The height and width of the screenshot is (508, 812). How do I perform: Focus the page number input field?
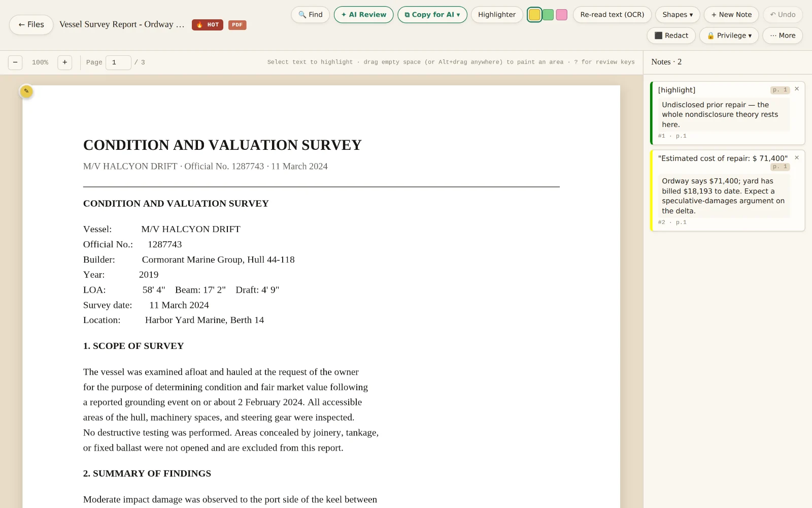coord(118,62)
